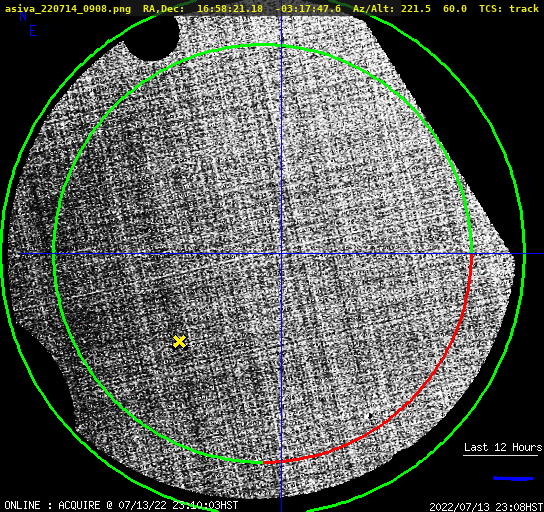
Task: Click the top of the inner green circle
Action: point(263,45)
